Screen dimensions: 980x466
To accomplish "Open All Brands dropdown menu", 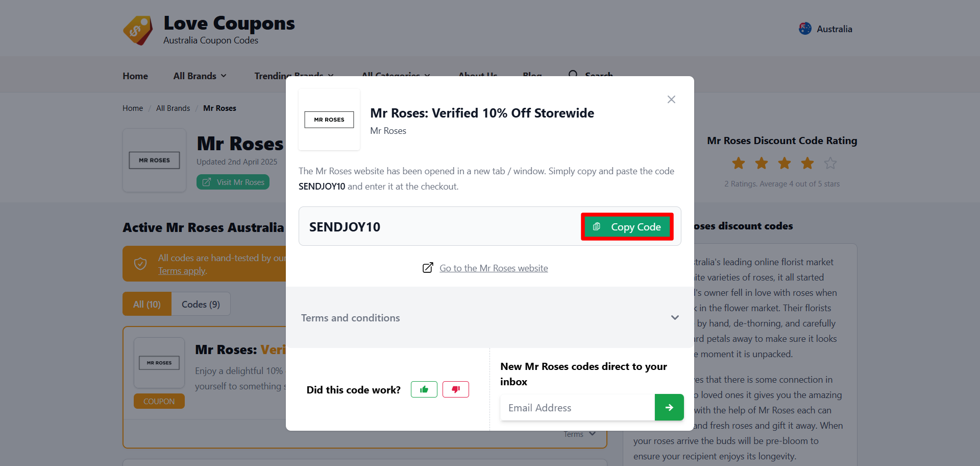I will 200,76.
